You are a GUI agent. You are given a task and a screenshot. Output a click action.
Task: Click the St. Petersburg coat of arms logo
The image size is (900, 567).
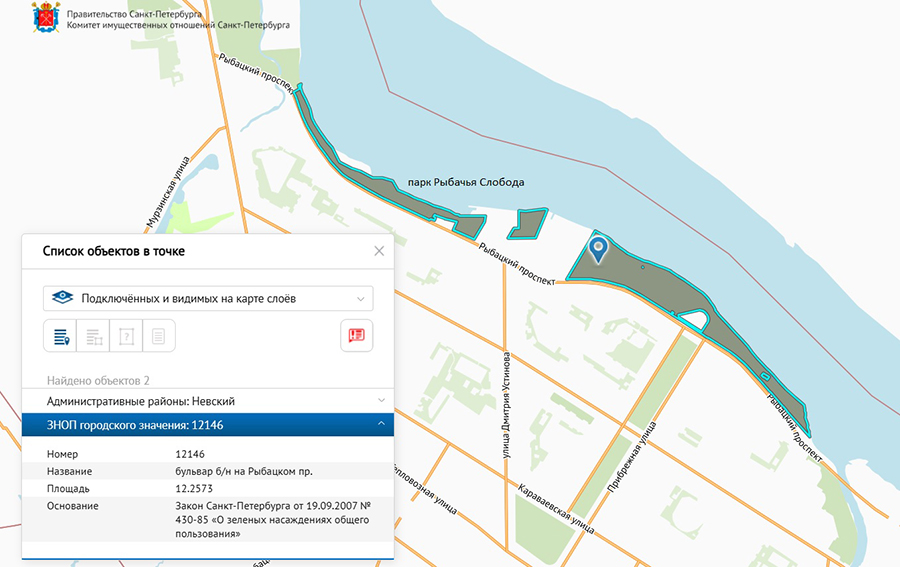[46, 17]
